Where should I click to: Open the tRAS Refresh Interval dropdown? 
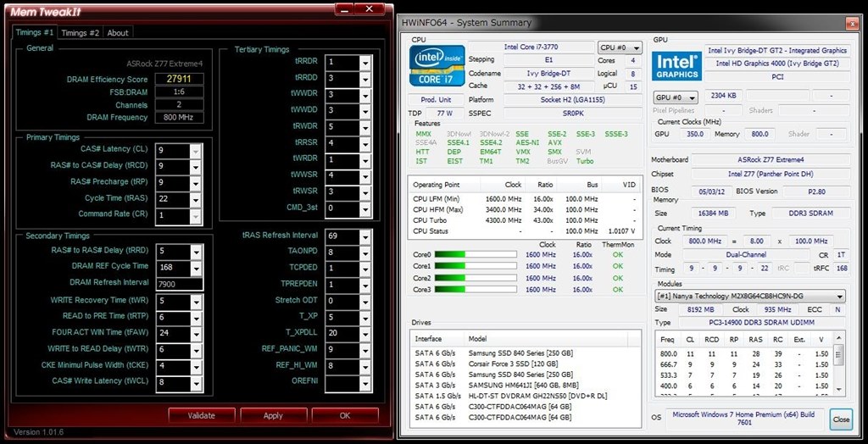point(365,236)
